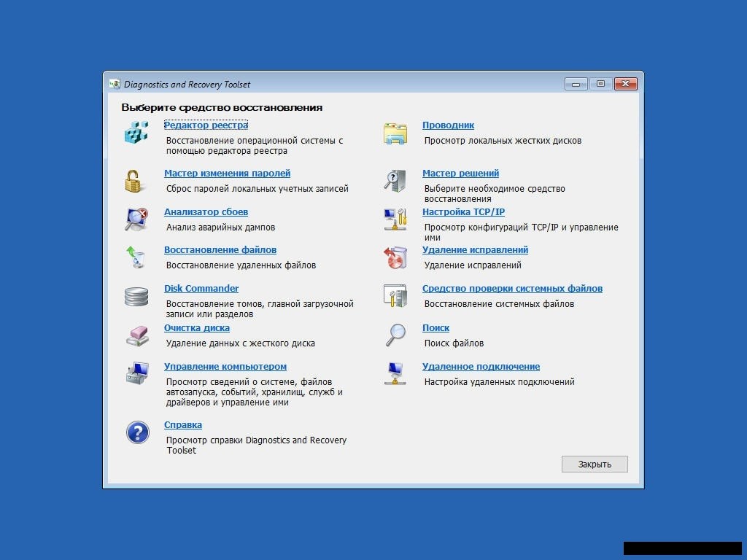This screenshot has width=747, height=560.
Task: Click text Удаление данных с жесткого диска
Action: (x=241, y=343)
